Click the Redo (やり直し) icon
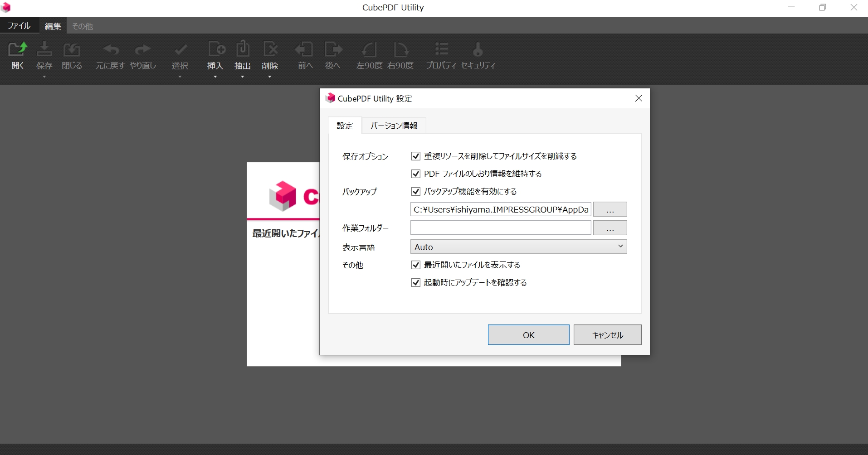Viewport: 868px width, 455px height. pyautogui.click(x=142, y=49)
